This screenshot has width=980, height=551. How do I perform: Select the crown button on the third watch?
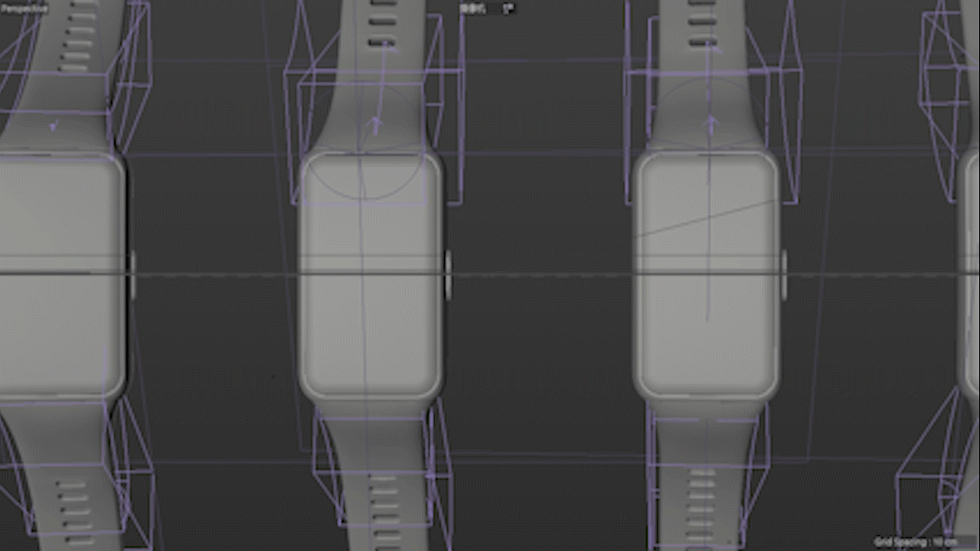pyautogui.click(x=784, y=275)
